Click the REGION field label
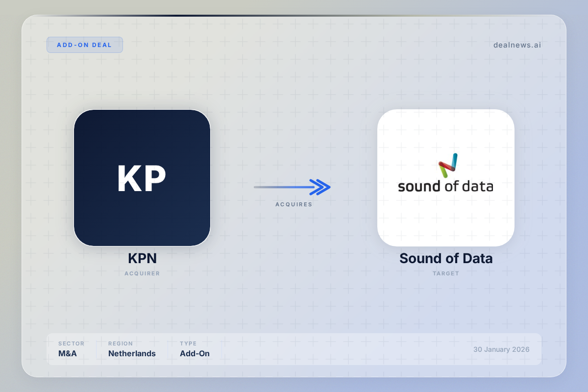 tap(121, 343)
